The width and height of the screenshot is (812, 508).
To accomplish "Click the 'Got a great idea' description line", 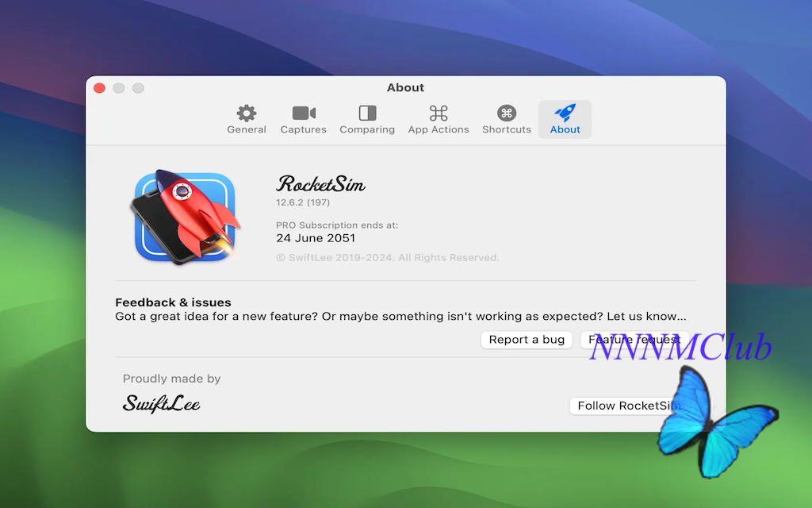I will (400, 316).
